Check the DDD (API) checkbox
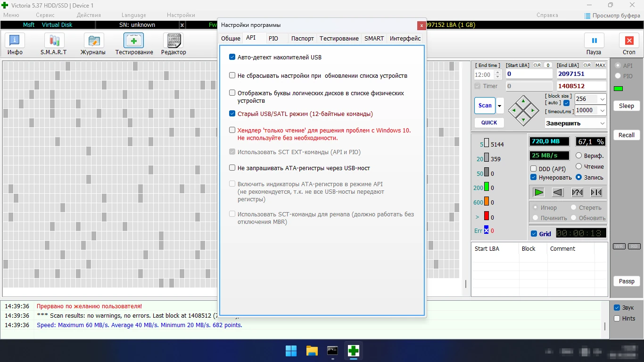Viewport: 644px width, 362px height. coord(534,169)
